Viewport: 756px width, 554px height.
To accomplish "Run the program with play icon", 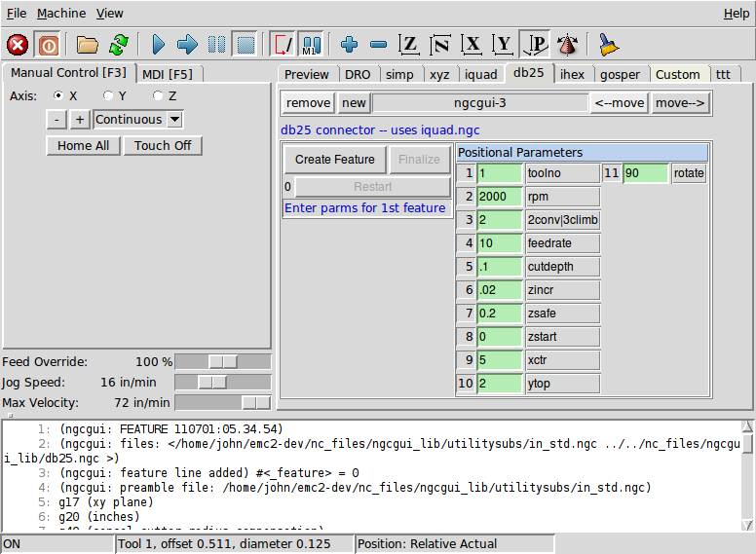I will [x=159, y=45].
